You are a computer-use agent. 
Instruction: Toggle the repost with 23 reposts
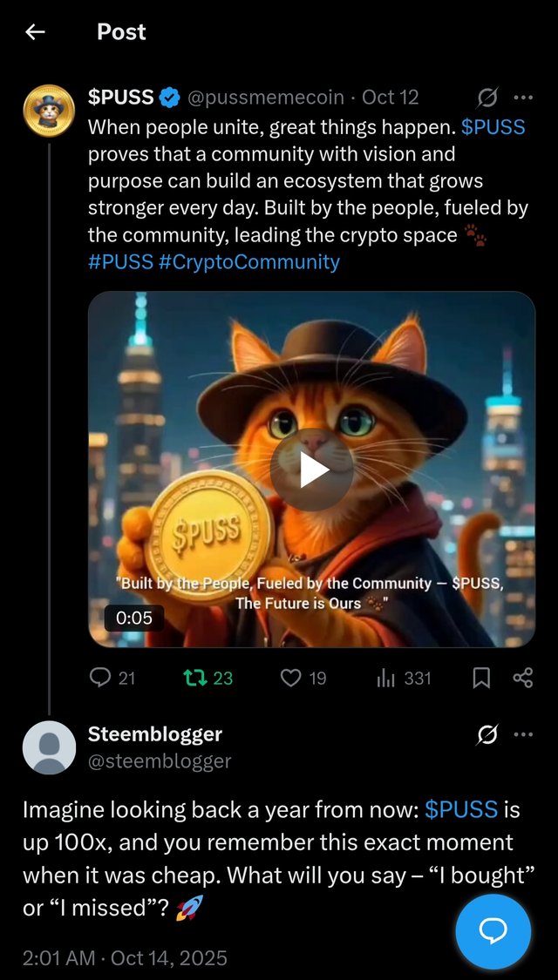[x=207, y=678]
